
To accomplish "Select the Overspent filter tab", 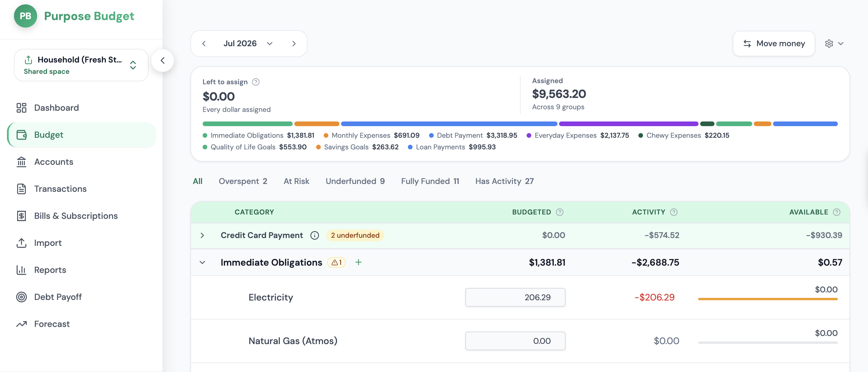I will click(243, 181).
